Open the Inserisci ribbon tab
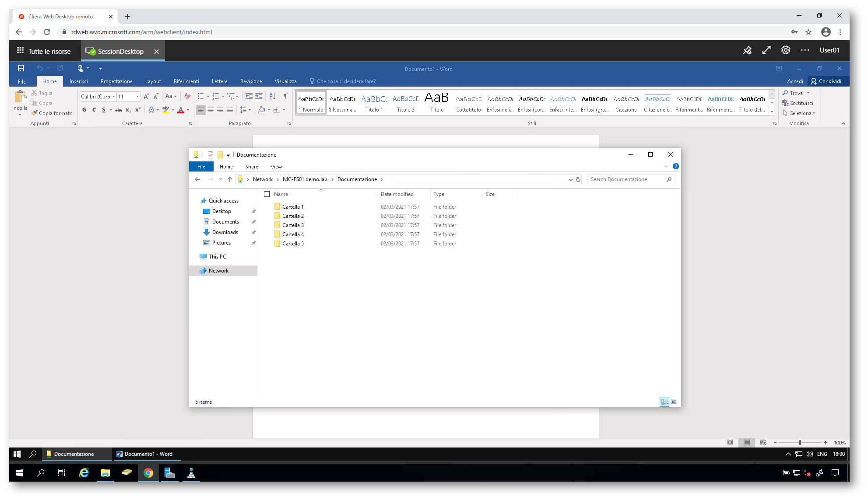This screenshot has width=868, height=500. [78, 81]
